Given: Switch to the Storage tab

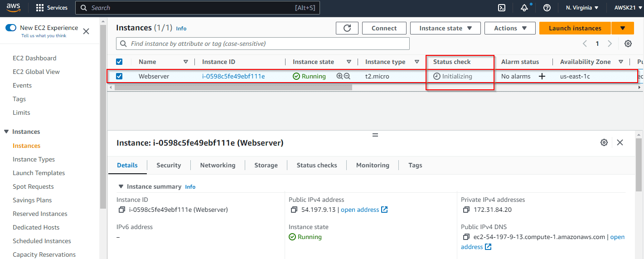Looking at the screenshot, I should 266,165.
